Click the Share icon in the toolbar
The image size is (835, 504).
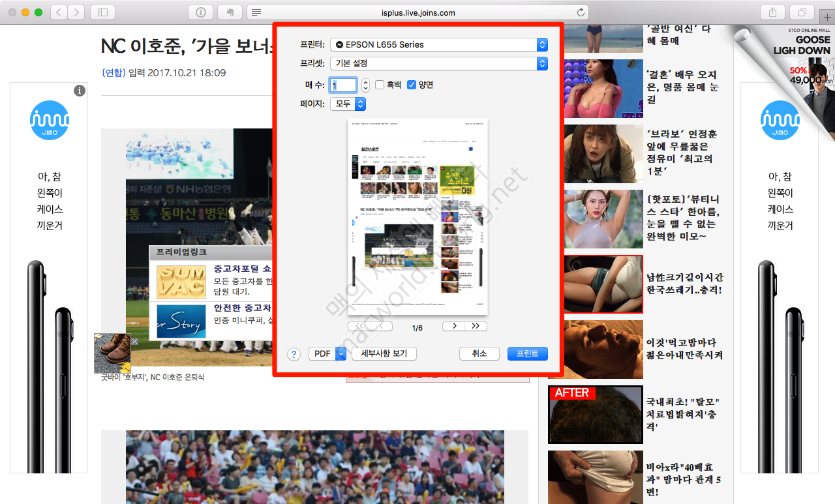pyautogui.click(x=772, y=12)
